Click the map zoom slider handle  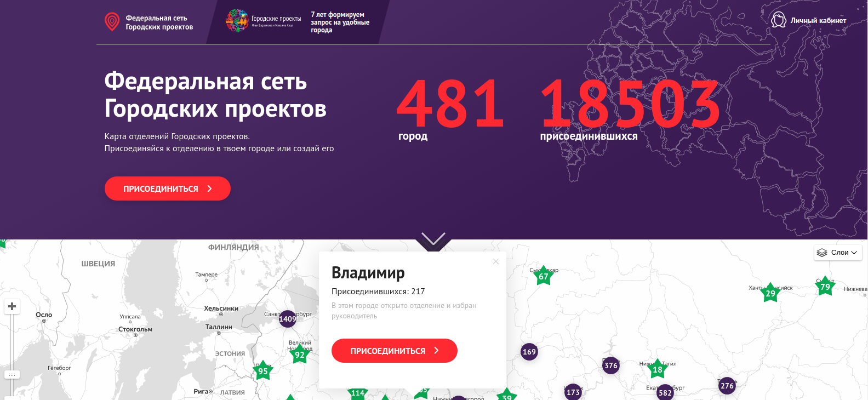click(12, 375)
